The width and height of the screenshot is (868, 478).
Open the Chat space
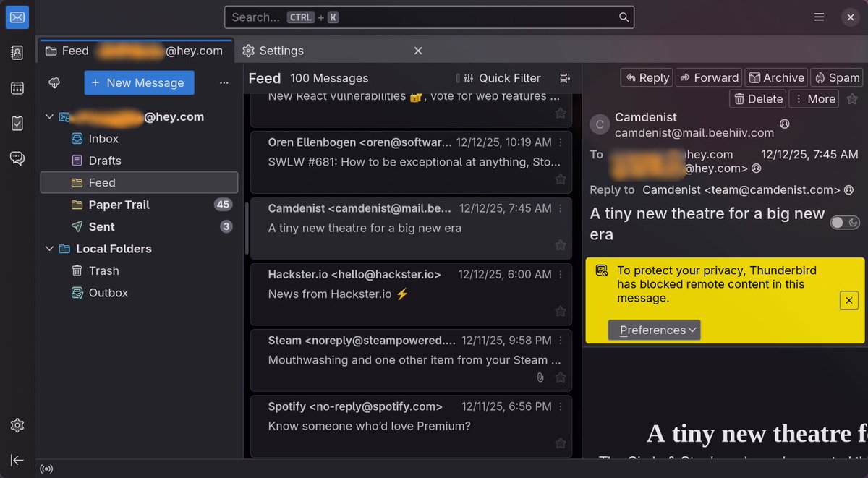click(17, 158)
